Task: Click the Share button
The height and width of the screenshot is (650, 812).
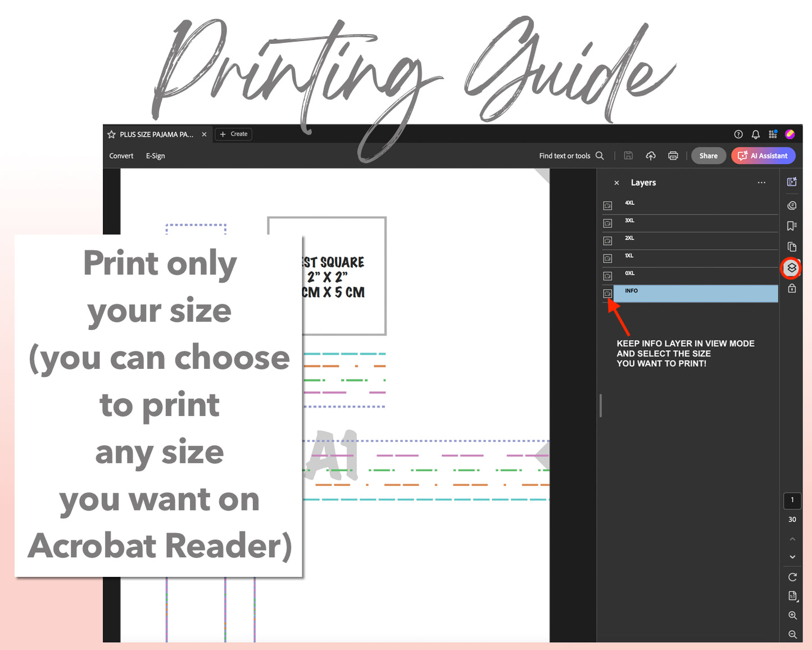Action: point(708,156)
